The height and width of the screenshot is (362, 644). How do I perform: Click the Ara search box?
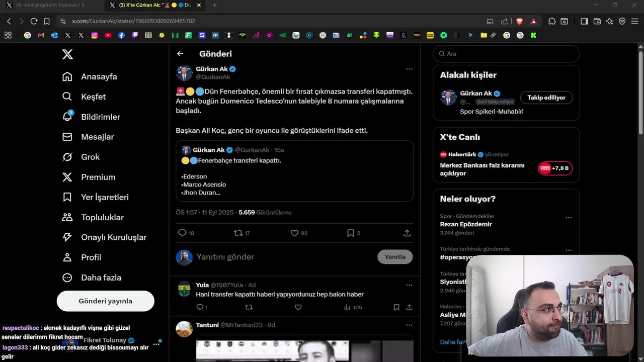coord(506,54)
